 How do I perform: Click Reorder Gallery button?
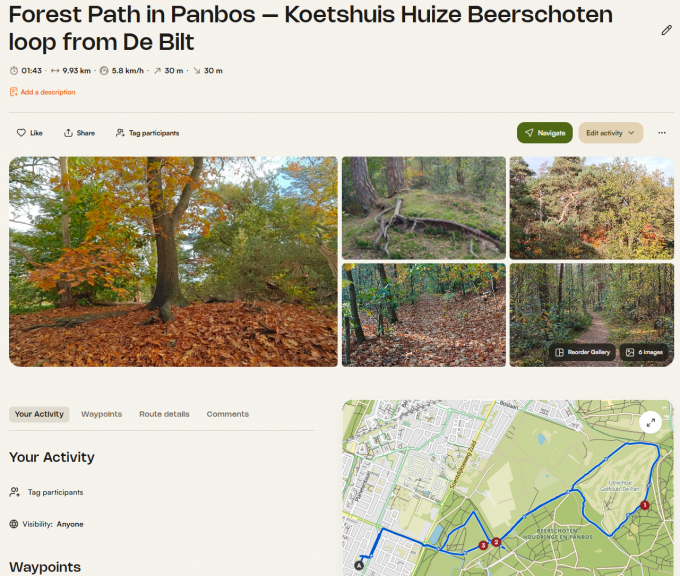coord(580,352)
